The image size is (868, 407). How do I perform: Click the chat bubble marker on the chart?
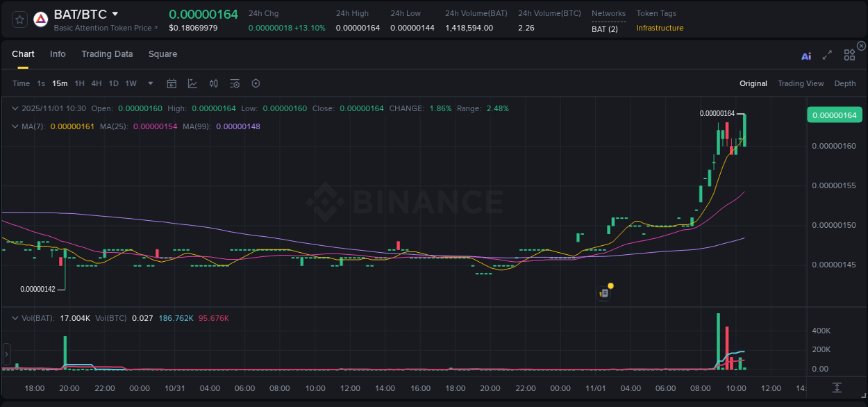coord(604,291)
